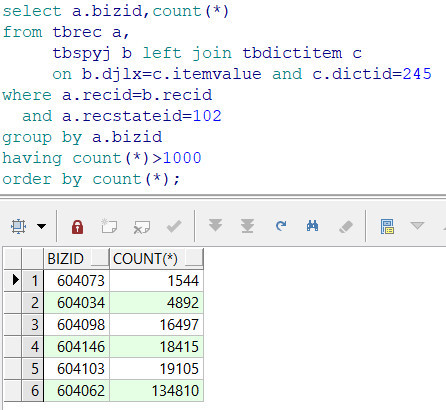
Task: Click the eraser clear record icon
Action: (346, 227)
